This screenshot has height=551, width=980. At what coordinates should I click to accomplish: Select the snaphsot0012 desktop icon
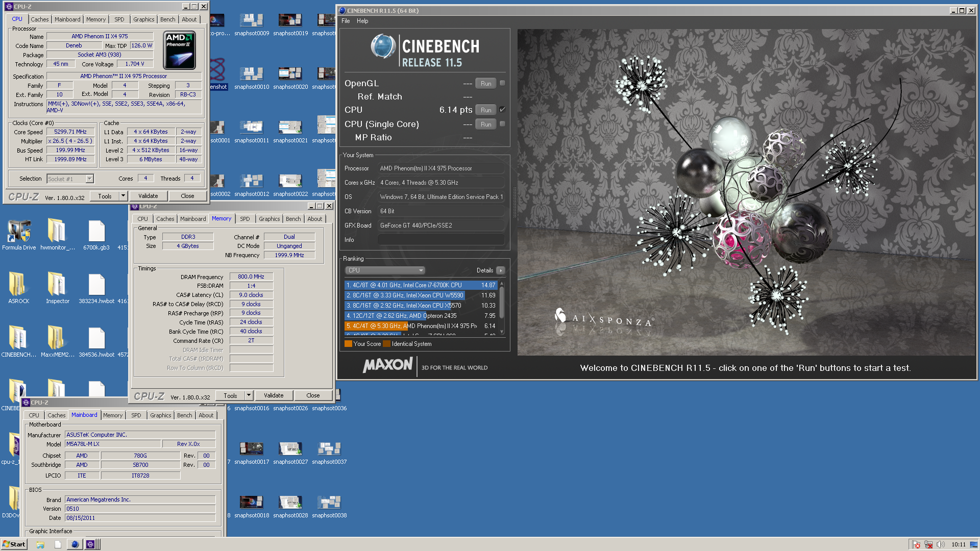pos(252,185)
